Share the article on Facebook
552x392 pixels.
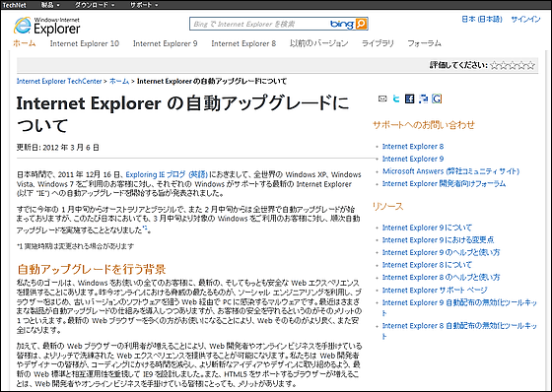pyautogui.click(x=409, y=98)
